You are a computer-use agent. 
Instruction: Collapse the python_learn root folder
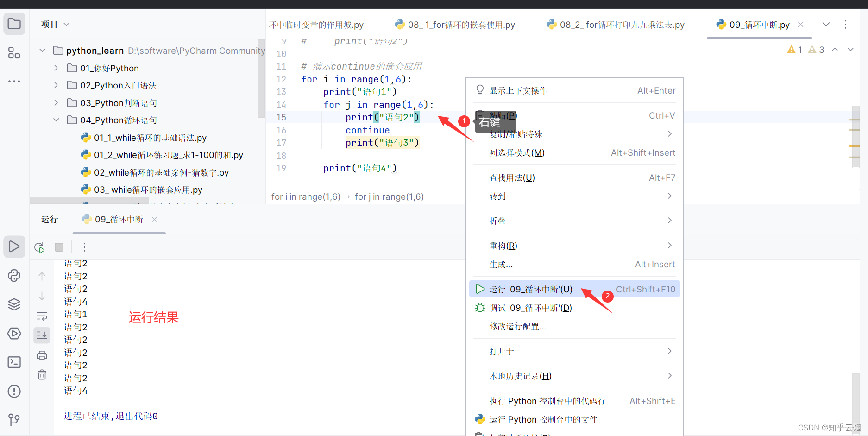click(43, 51)
